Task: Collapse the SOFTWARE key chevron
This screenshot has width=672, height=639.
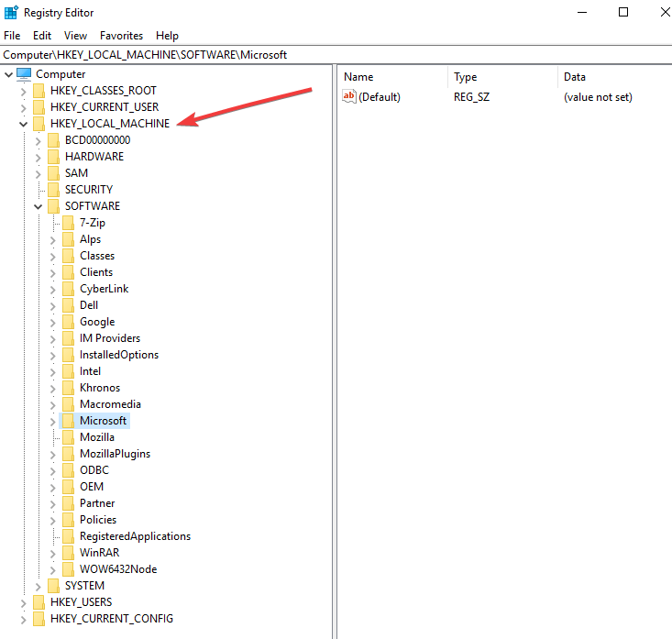Action: pyautogui.click(x=39, y=206)
